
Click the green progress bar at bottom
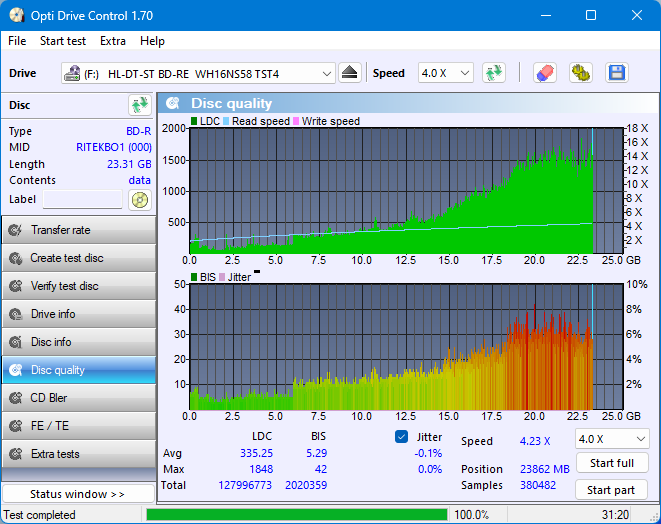296,515
